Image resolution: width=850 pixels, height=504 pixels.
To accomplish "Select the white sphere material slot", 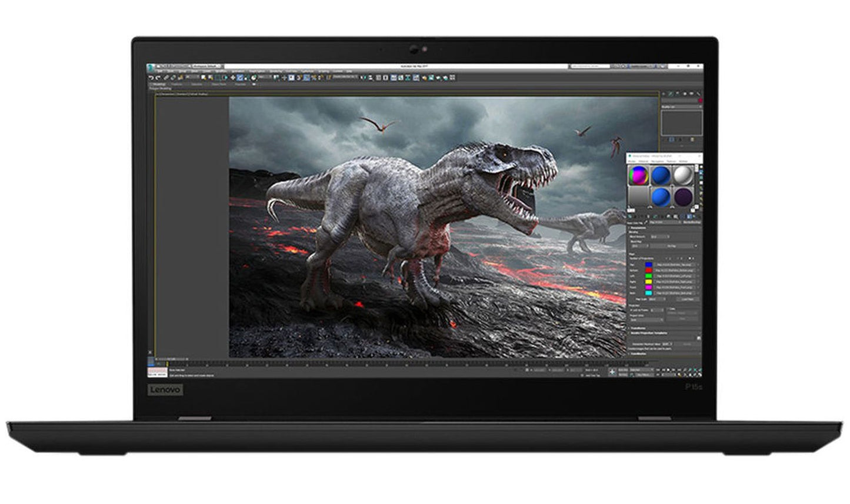I will [x=684, y=175].
